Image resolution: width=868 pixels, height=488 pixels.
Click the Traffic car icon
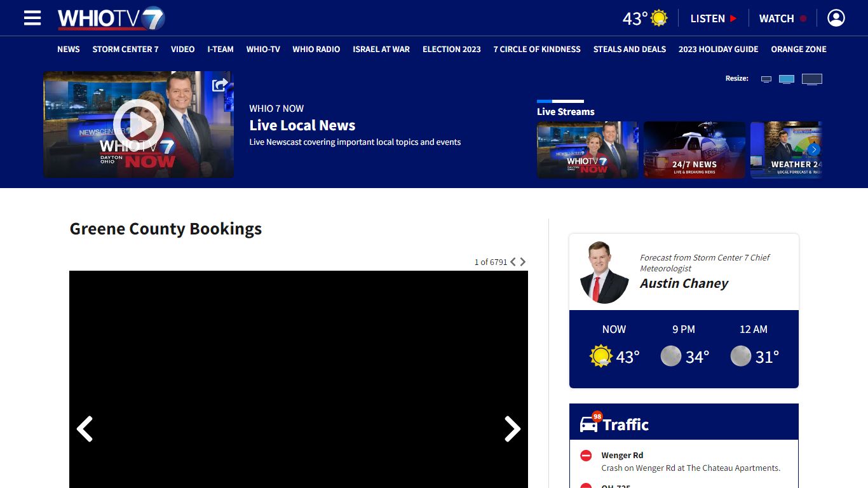(x=589, y=424)
